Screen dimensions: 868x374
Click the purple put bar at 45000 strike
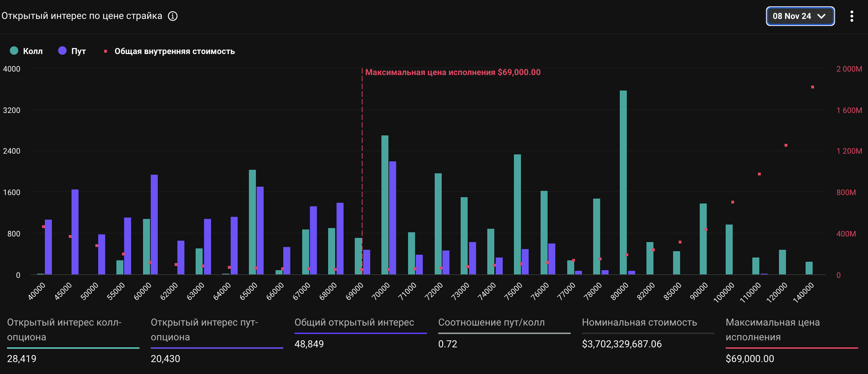pyautogui.click(x=75, y=232)
